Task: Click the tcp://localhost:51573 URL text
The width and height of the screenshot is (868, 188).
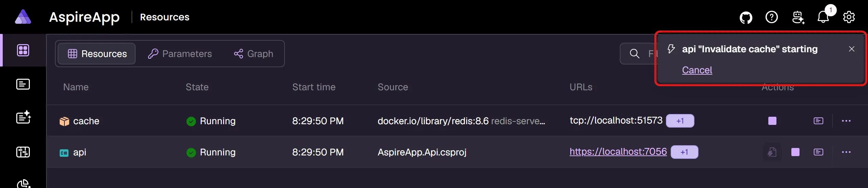Action: click(x=616, y=120)
